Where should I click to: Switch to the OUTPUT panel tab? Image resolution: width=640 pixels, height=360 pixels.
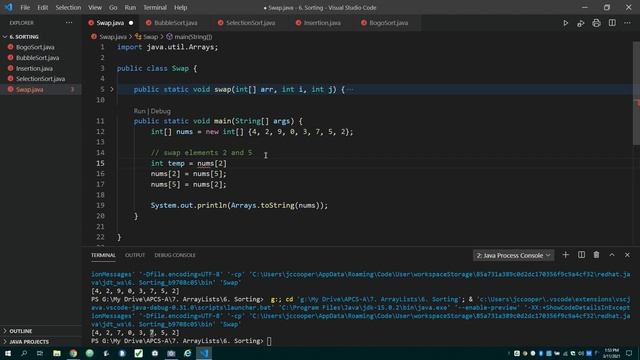(x=135, y=255)
